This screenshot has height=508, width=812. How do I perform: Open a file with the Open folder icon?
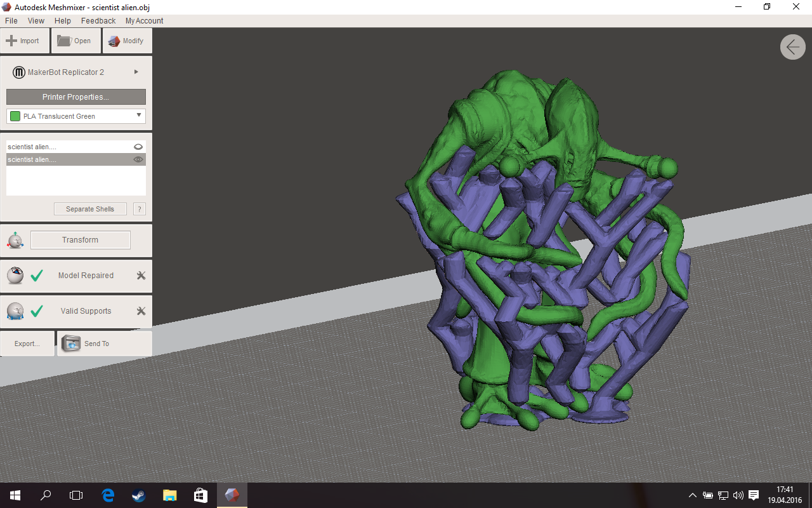(x=64, y=41)
